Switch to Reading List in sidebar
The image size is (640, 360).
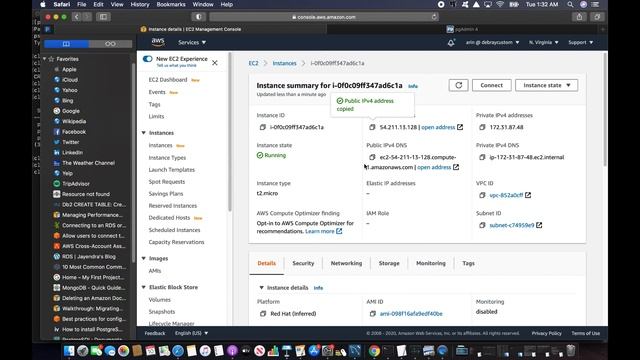click(x=110, y=44)
